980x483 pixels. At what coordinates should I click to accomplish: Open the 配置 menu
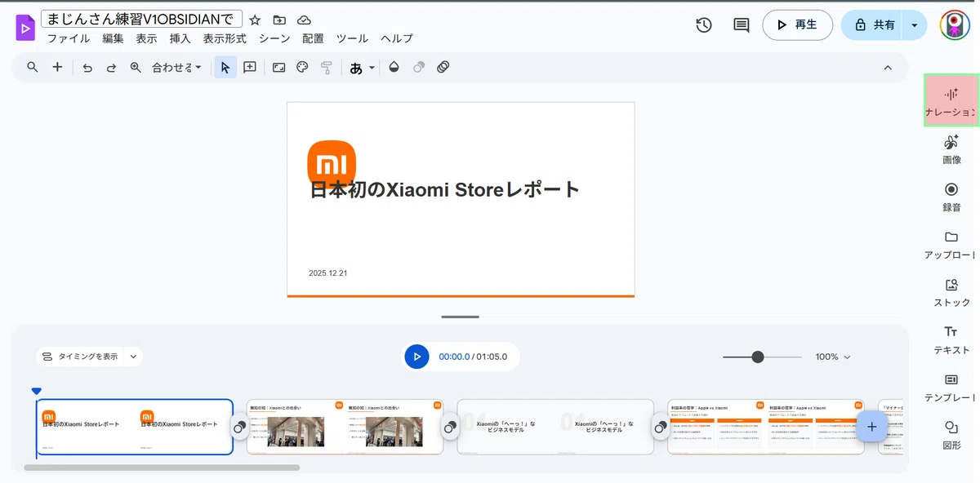tap(313, 38)
